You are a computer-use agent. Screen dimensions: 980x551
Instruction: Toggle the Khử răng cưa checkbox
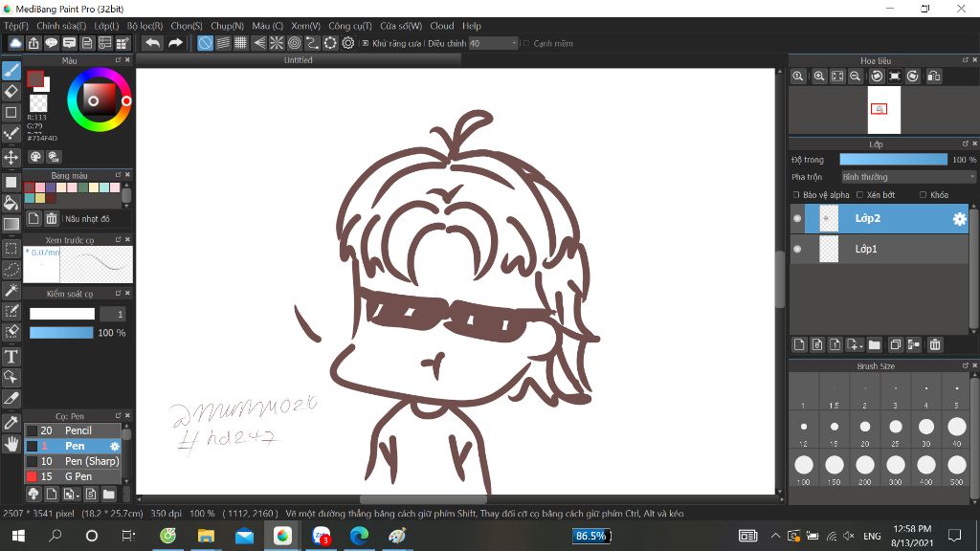[366, 43]
